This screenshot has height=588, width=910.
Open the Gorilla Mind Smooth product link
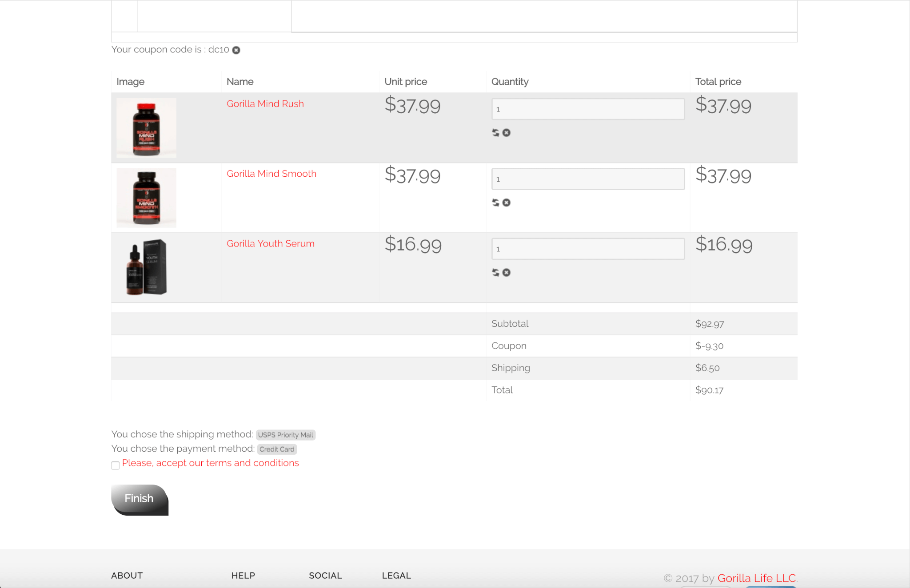coord(271,174)
